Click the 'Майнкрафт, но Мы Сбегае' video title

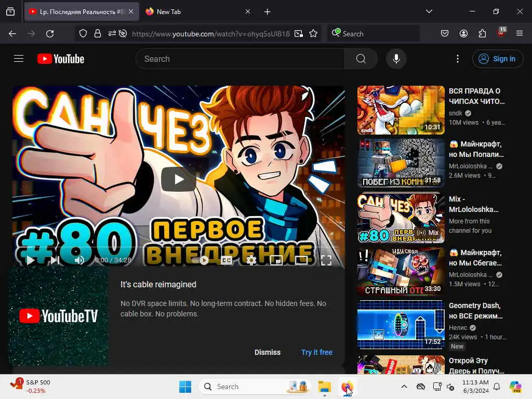click(x=475, y=258)
